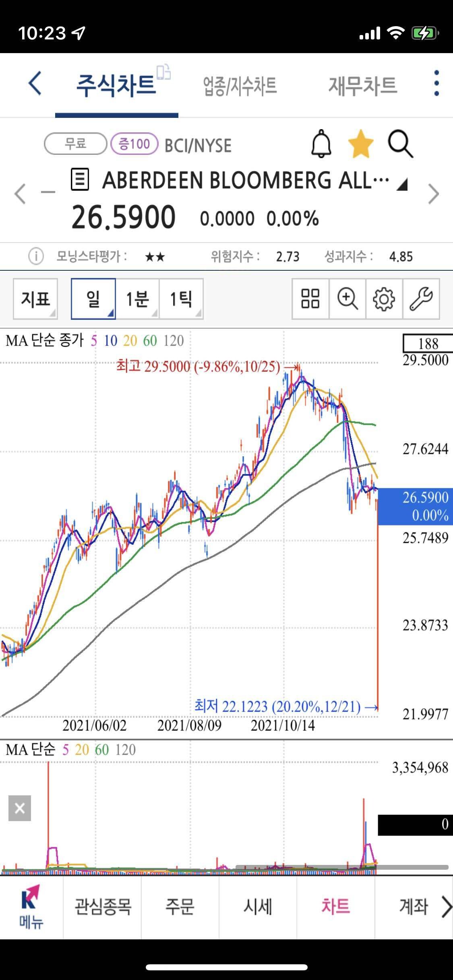This screenshot has width=453, height=980.
Task: Open 차트 chart tab in bottom bar
Action: tap(335, 907)
